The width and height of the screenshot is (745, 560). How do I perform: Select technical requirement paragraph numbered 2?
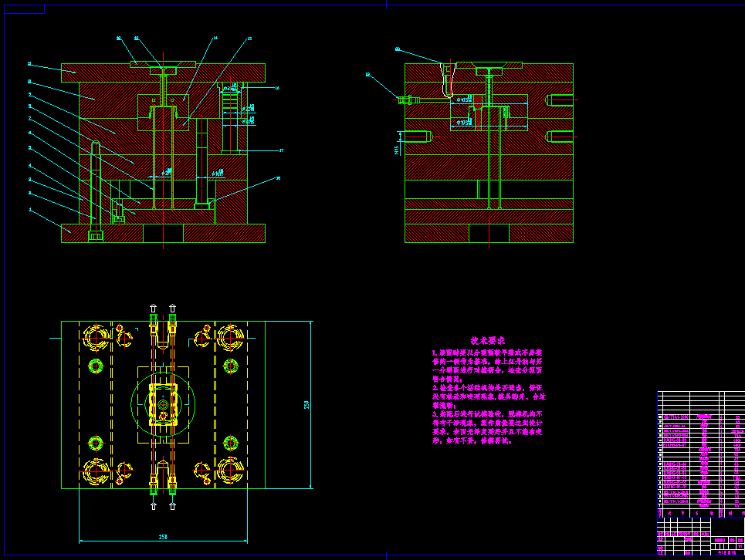point(489,396)
